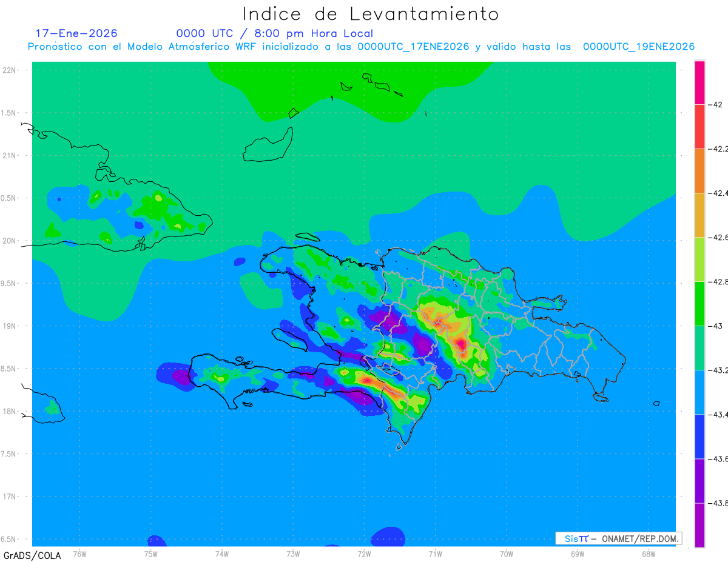Image resolution: width=728 pixels, height=562 pixels.
Task: Pick the lime swatch above -42.8
Action: click(x=699, y=259)
